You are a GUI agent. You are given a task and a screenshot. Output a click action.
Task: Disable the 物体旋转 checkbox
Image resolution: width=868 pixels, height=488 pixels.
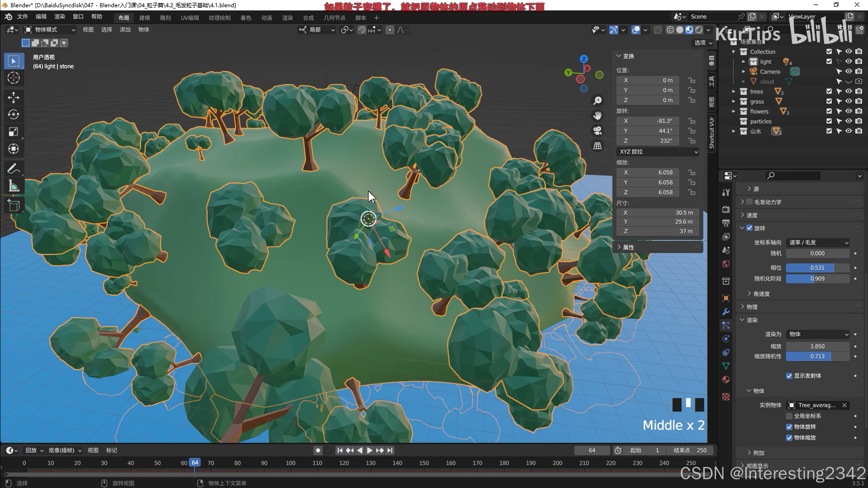click(789, 427)
